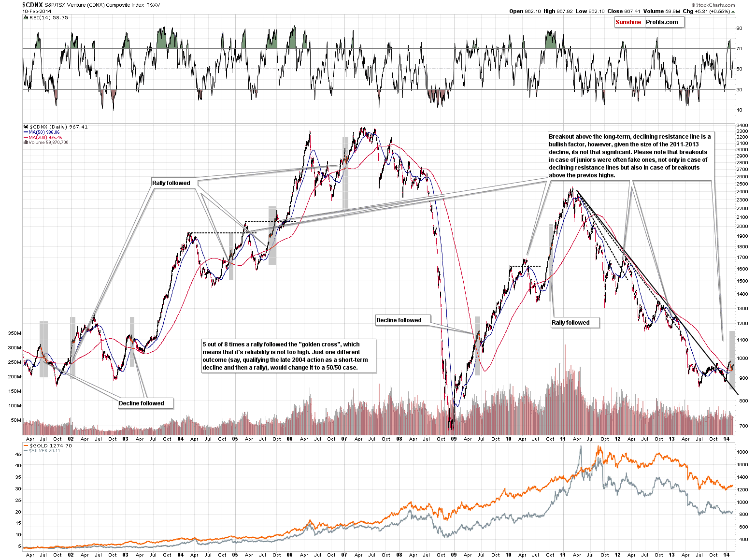Click the blue MA(50) 936.86 legend entry
This screenshot has height=559, width=756.
[42, 132]
